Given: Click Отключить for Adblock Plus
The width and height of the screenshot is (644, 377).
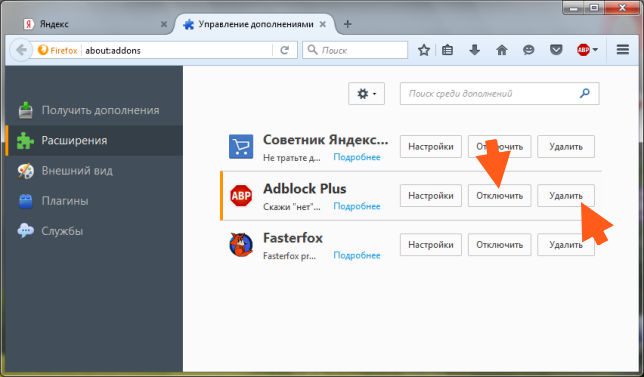Looking at the screenshot, I should (499, 195).
